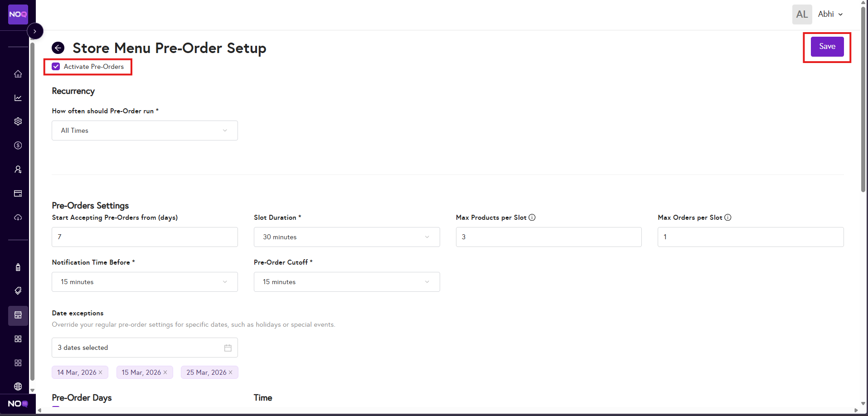Screen dimensions: 868x416
Task: Click the Save button
Action: point(827,46)
